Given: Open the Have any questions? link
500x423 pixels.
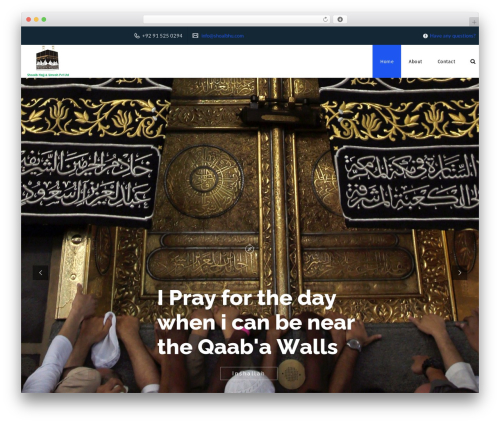Looking at the screenshot, I should [453, 36].
